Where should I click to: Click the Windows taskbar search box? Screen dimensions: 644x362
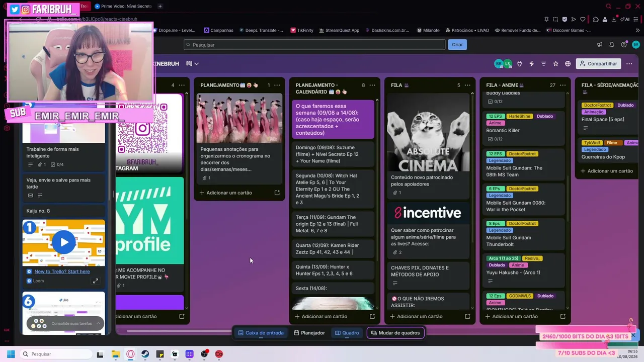pyautogui.click(x=55, y=354)
